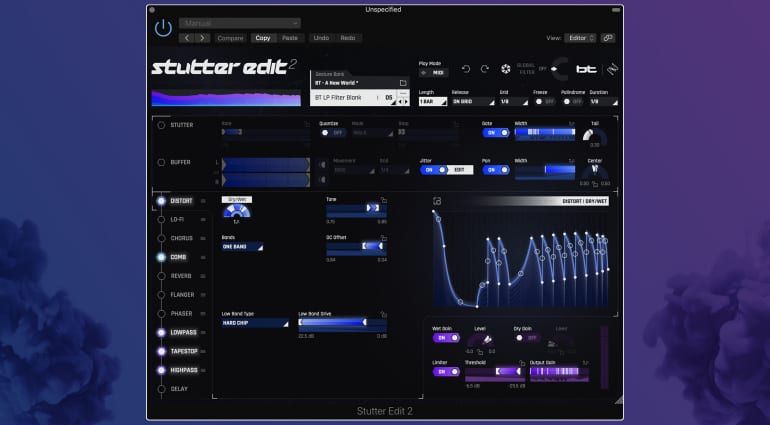Turn off the Gate switch
Screen dimensions: 770x425
(495, 133)
